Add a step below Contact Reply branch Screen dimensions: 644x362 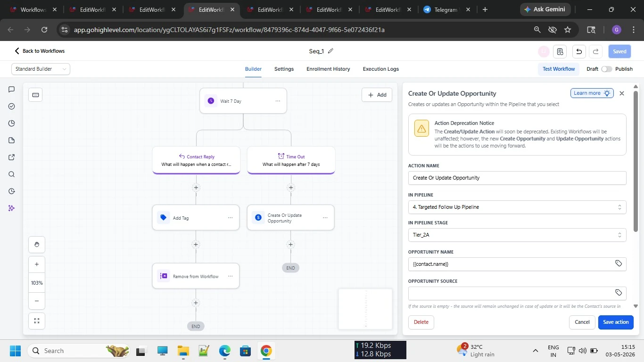click(196, 188)
